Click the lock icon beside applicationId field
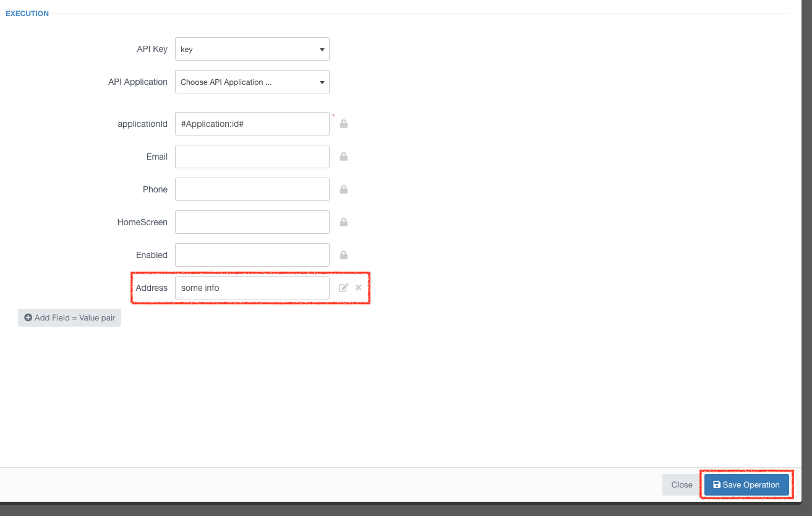The width and height of the screenshot is (812, 516). [344, 124]
